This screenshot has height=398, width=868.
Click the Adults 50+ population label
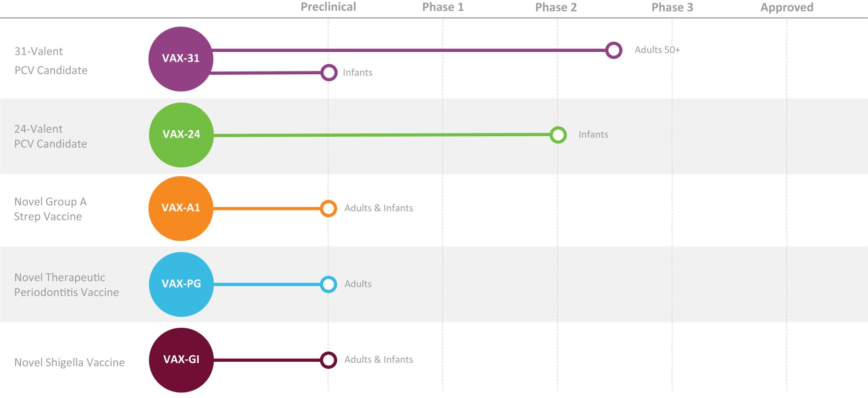(x=657, y=50)
